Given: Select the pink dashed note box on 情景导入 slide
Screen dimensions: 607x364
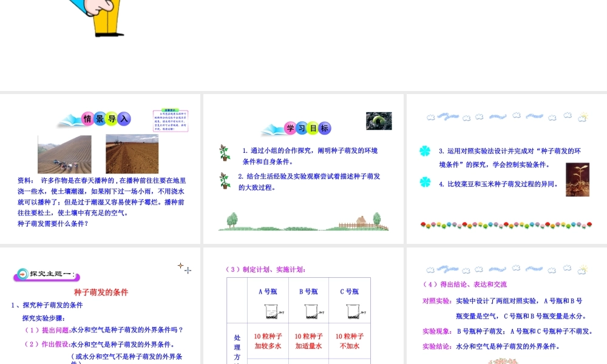Looking at the screenshot, I should [x=171, y=121].
